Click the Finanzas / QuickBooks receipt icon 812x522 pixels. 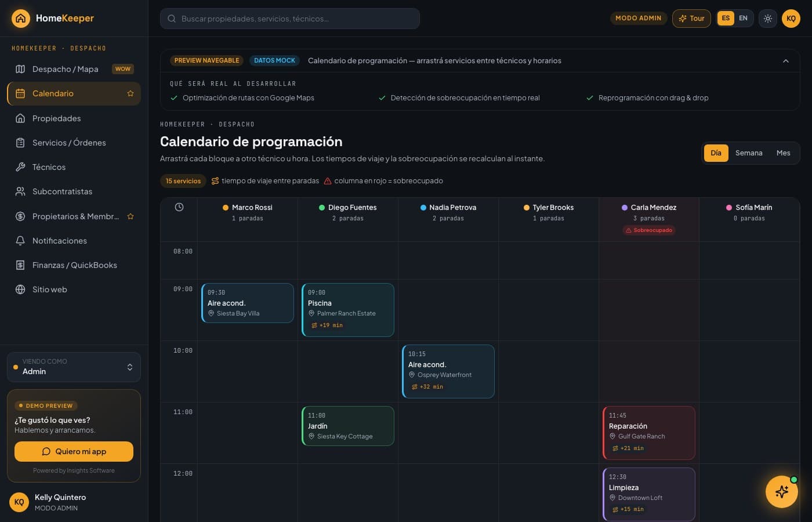[x=20, y=265]
